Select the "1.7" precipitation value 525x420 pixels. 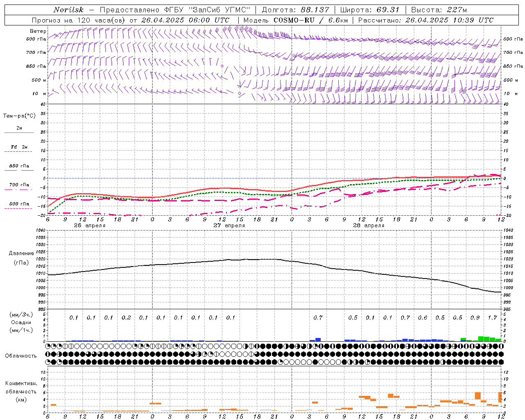(x=492, y=317)
